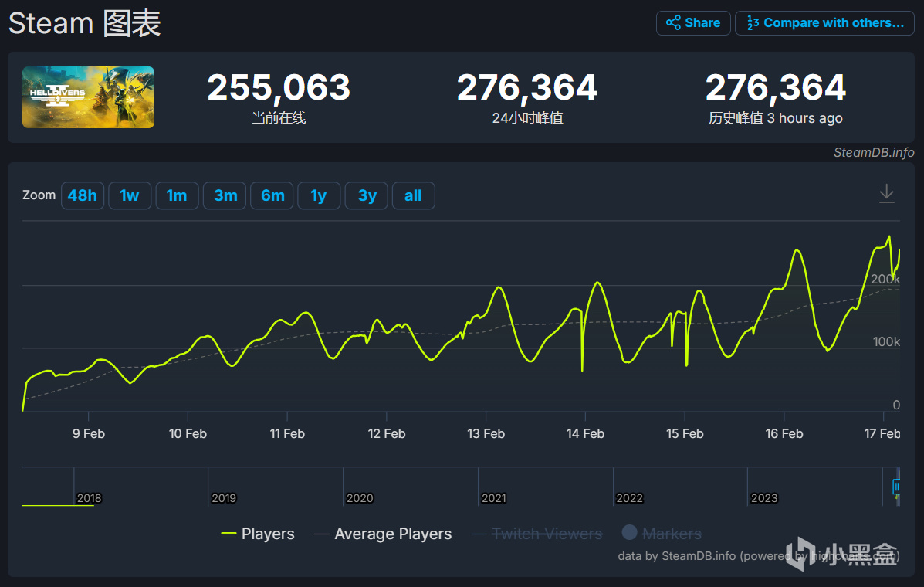Open Compare with others dialog
This screenshot has width=924, height=587.
point(824,23)
